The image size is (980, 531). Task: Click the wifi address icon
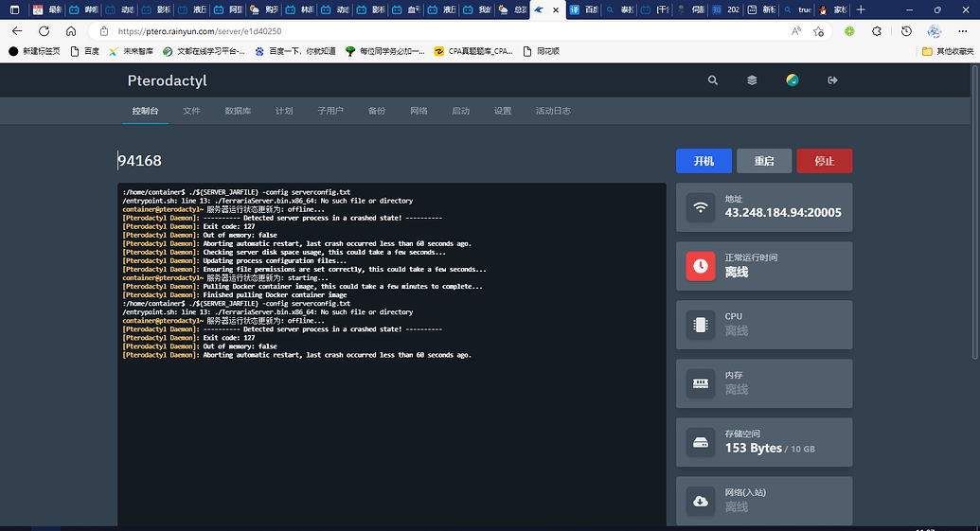pyautogui.click(x=701, y=207)
